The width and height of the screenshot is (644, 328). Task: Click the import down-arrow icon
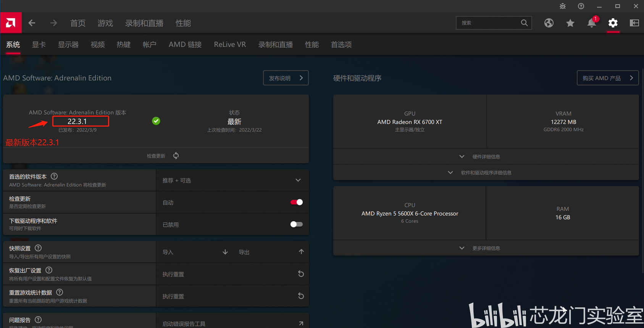(225, 252)
